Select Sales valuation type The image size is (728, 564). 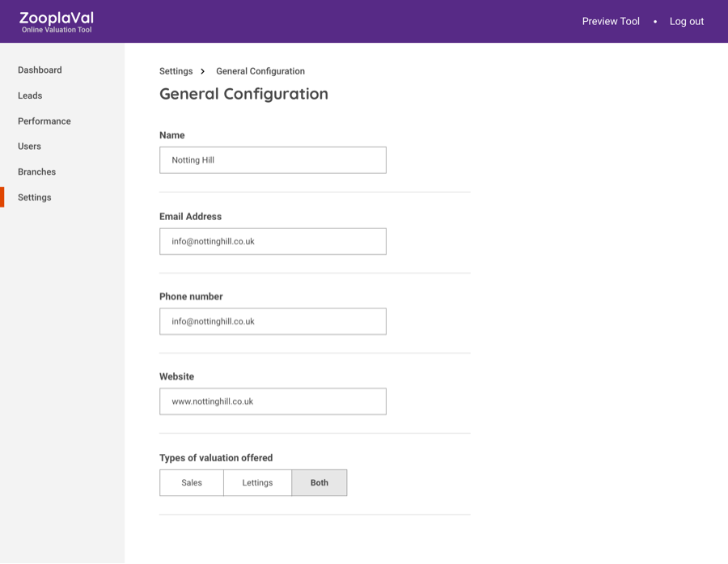[x=192, y=483]
